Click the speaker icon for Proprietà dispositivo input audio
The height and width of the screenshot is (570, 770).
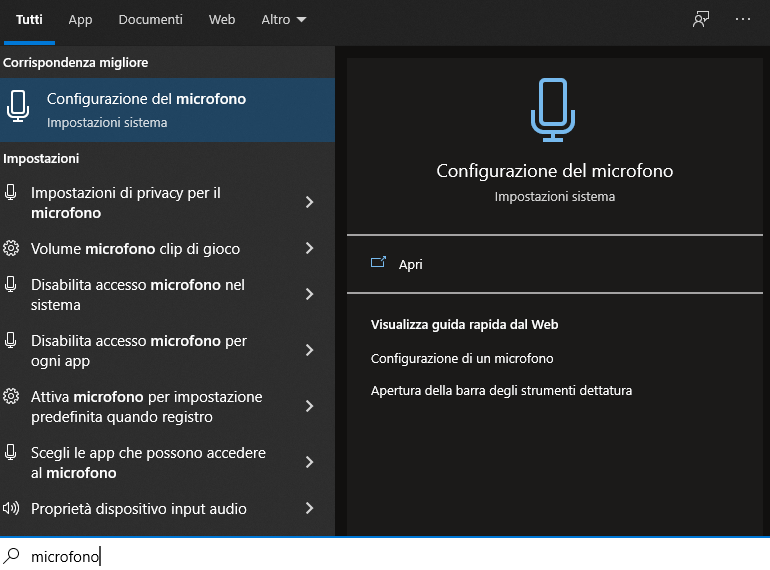point(11,508)
